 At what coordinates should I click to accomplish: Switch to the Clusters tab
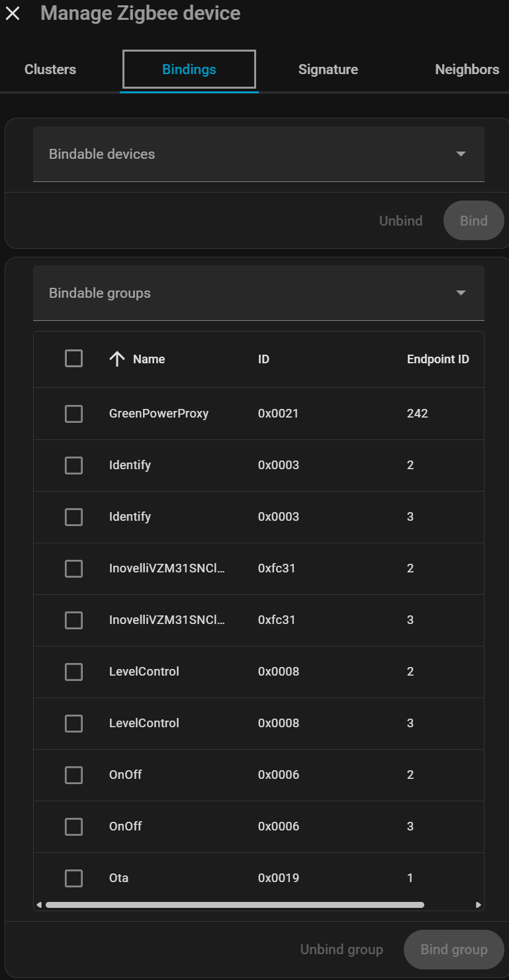pos(50,69)
